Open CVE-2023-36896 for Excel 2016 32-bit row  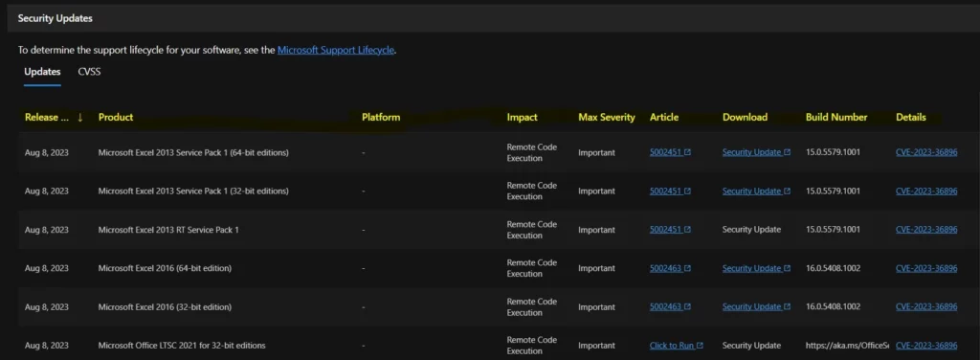tap(926, 307)
